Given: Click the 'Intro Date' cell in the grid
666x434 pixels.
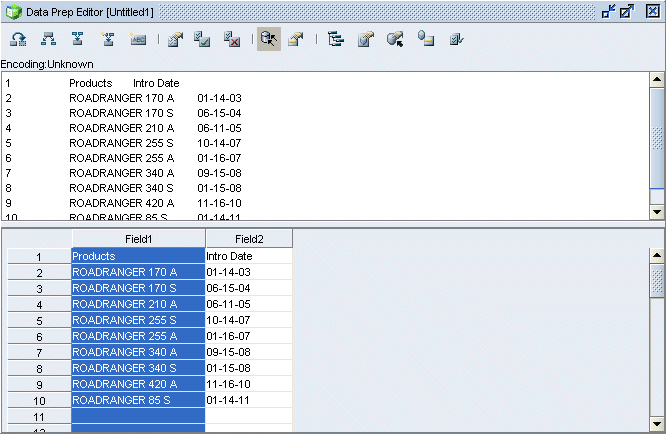Looking at the screenshot, I should tap(249, 256).
